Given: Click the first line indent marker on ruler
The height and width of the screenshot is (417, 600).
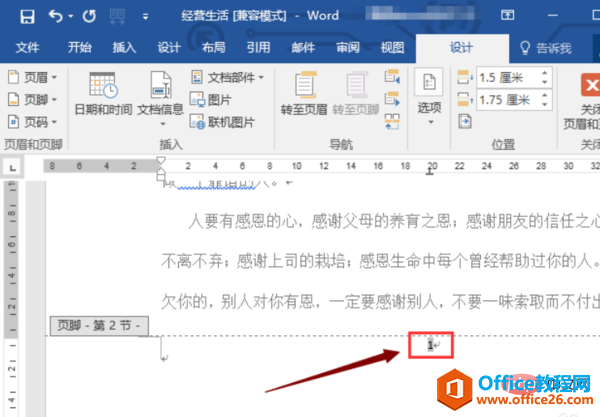Looking at the screenshot, I should tap(161, 160).
